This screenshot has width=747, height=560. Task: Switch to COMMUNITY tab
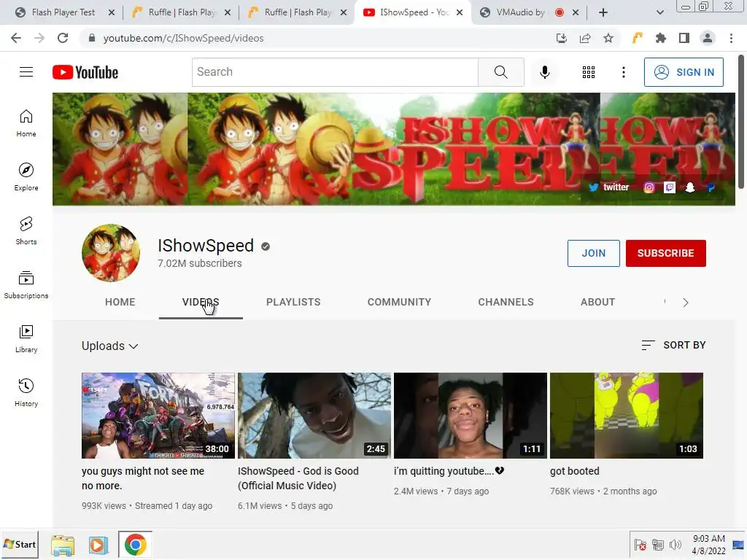pos(399,302)
